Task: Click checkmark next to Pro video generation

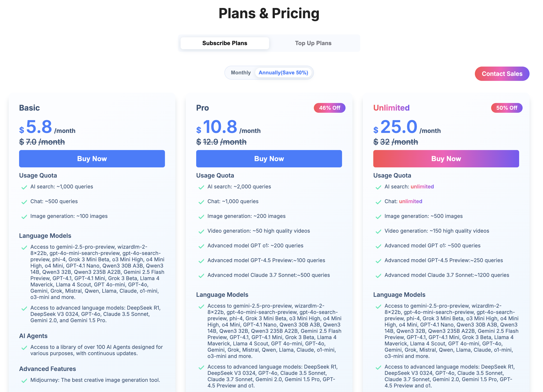Action: [201, 232]
